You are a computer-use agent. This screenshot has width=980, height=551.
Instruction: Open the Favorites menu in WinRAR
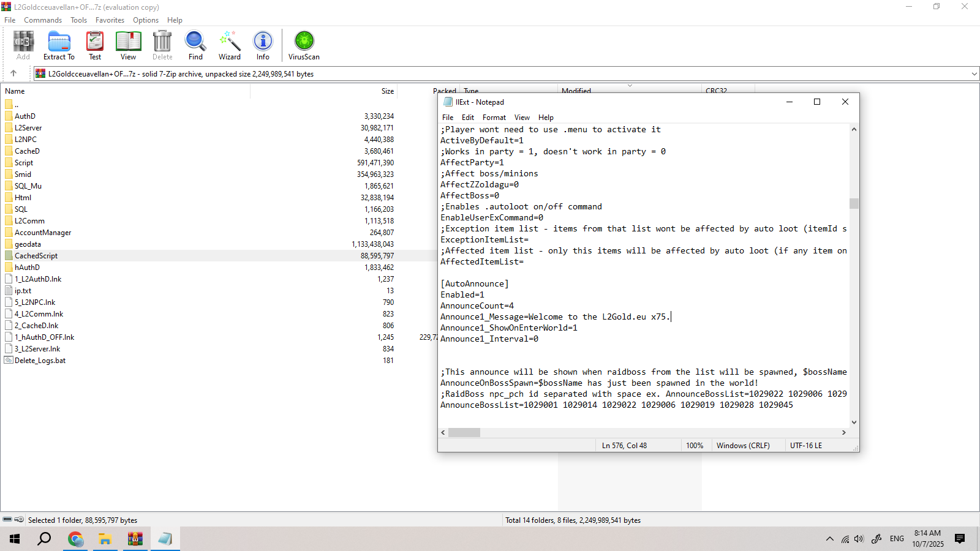[x=110, y=20]
